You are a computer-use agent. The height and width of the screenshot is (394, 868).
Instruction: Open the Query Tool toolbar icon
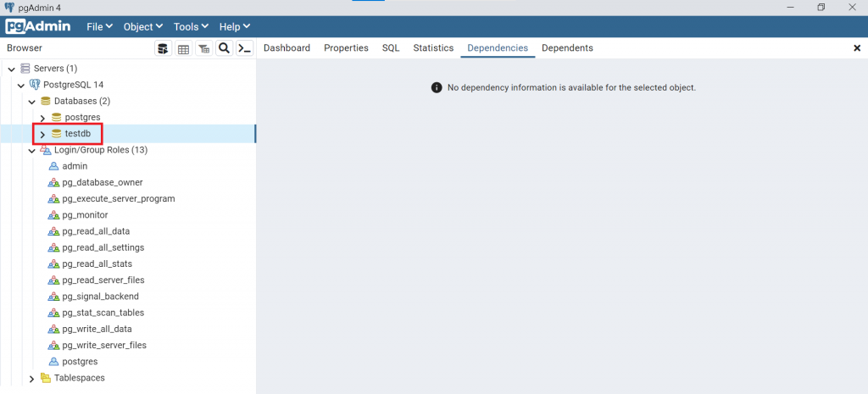(163, 48)
